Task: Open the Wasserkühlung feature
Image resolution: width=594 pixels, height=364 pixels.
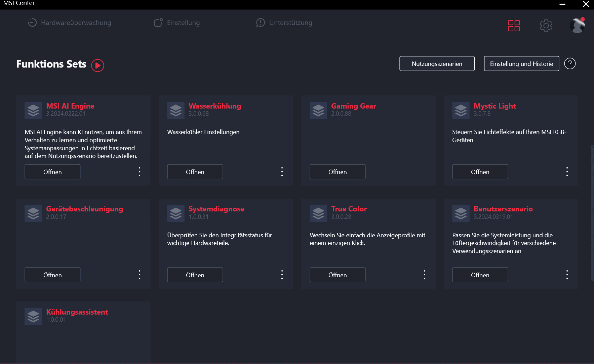Action: (x=195, y=172)
